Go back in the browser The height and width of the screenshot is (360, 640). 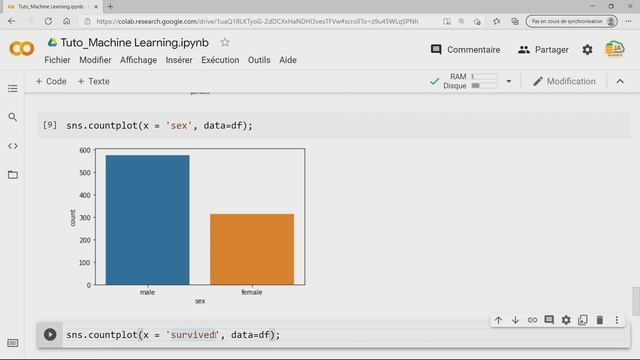pos(11,21)
